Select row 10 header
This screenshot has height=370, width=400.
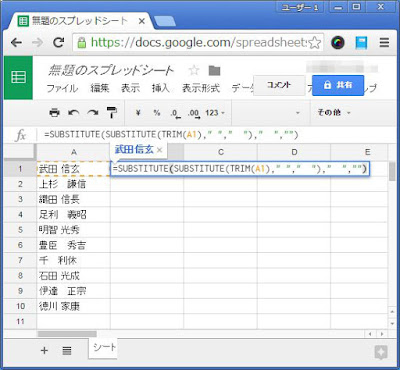coord(20,306)
